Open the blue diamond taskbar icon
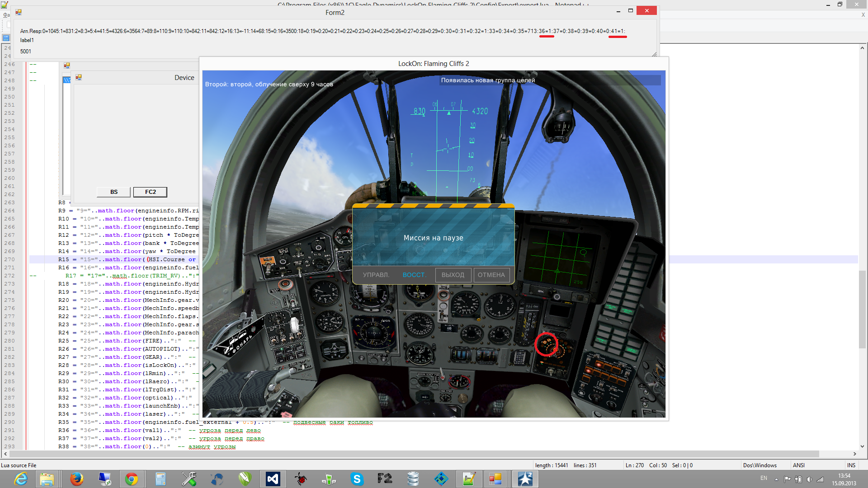The height and width of the screenshot is (488, 868). point(441,479)
